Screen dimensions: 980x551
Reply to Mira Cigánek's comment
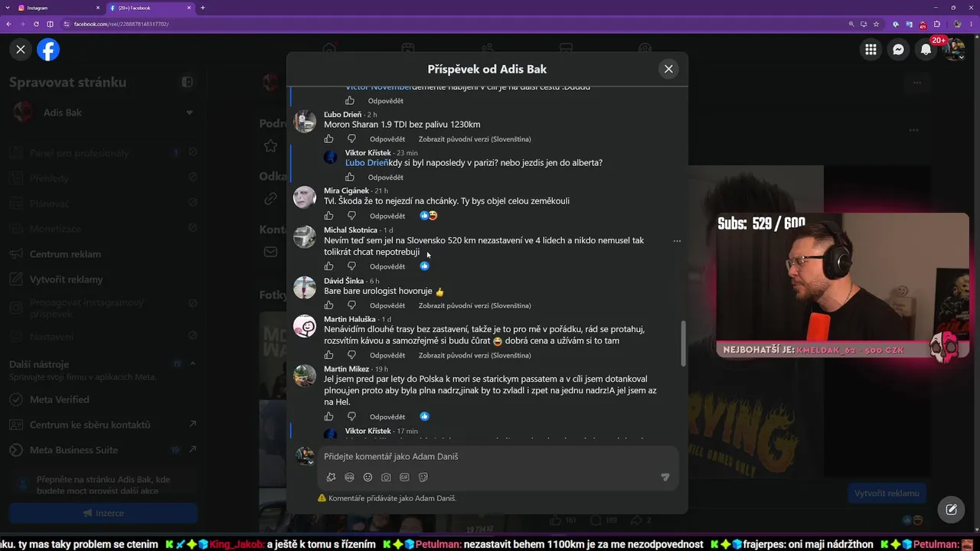coord(387,216)
